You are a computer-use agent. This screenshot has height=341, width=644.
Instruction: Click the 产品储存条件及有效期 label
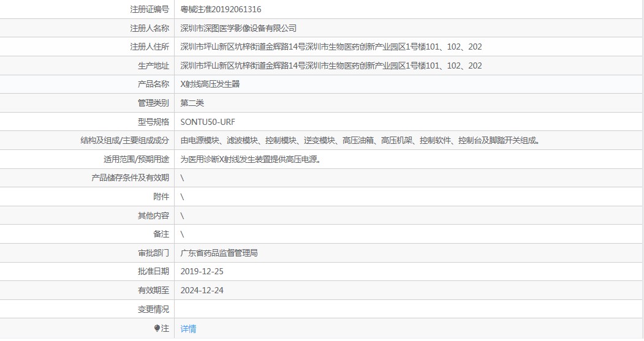pyautogui.click(x=130, y=178)
